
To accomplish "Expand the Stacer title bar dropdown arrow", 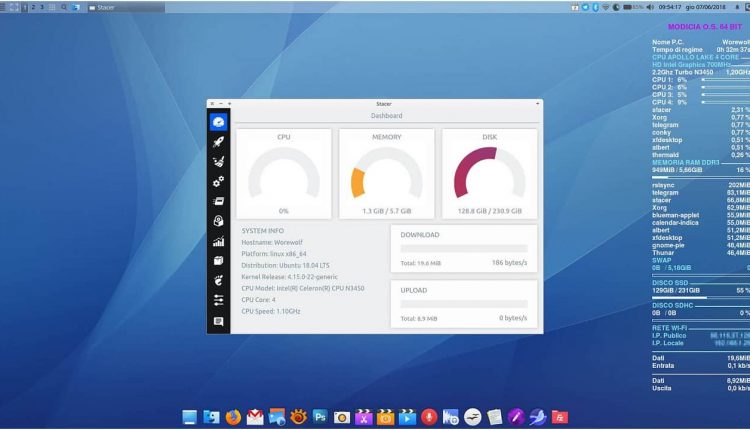I will (538, 103).
